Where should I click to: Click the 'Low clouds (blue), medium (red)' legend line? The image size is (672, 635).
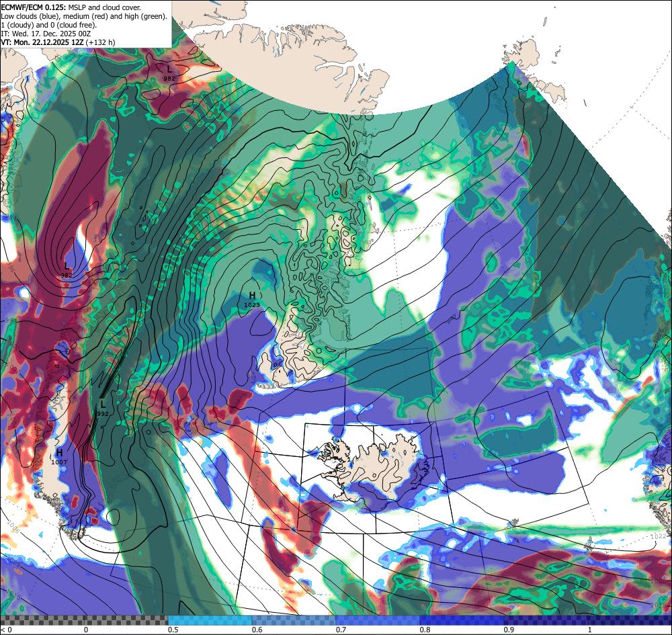[x=83, y=16]
